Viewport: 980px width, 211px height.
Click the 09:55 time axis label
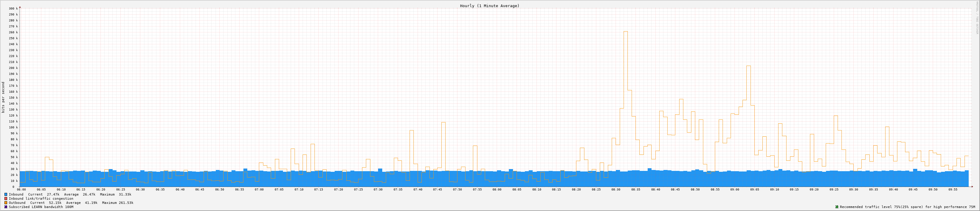coord(953,189)
